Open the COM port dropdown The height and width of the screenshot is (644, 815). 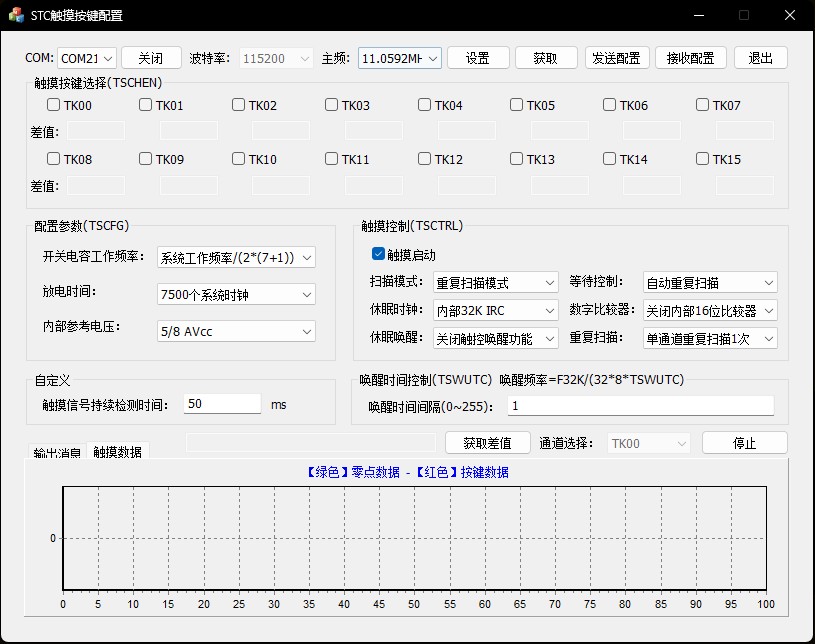coord(87,58)
